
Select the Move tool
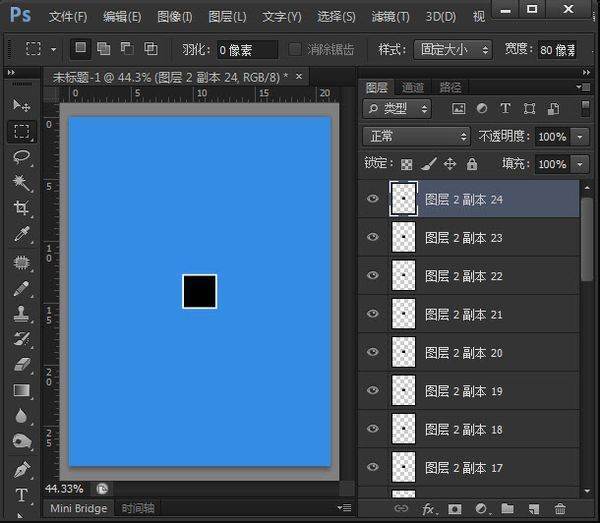(x=21, y=105)
